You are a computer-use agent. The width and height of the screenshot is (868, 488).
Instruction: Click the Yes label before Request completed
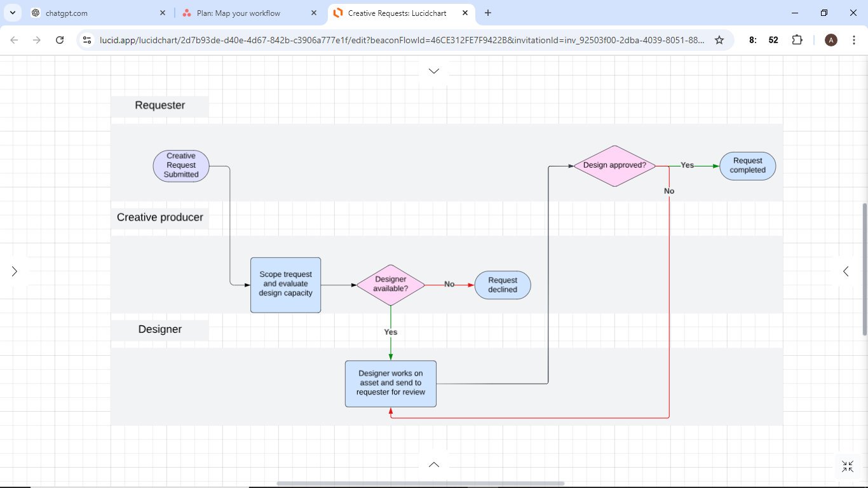click(x=688, y=165)
